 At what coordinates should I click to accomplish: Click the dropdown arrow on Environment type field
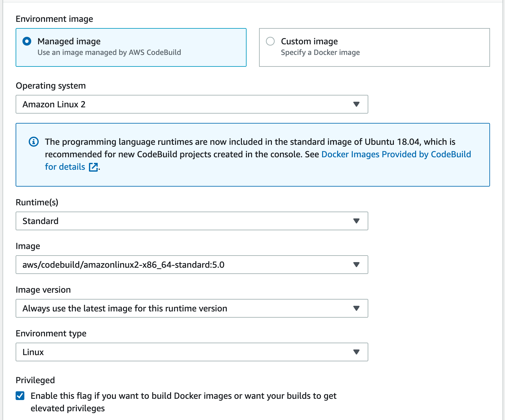[x=356, y=352]
